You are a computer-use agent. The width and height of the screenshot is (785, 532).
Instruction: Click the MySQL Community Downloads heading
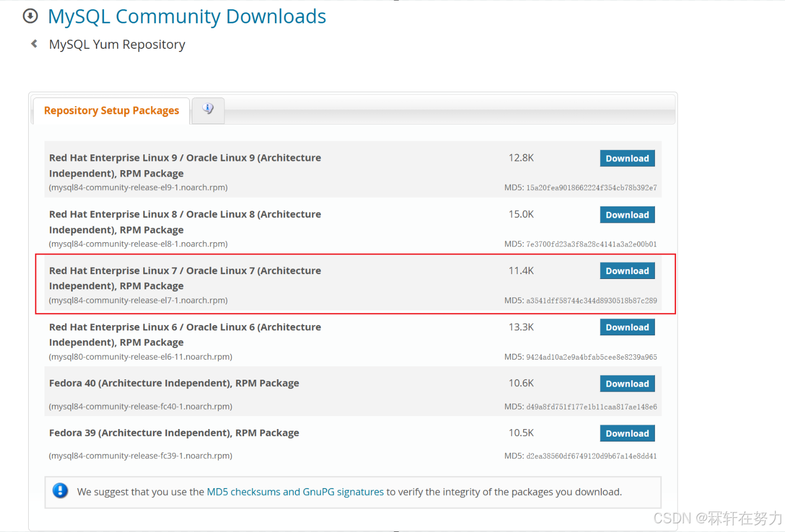pyautogui.click(x=186, y=17)
